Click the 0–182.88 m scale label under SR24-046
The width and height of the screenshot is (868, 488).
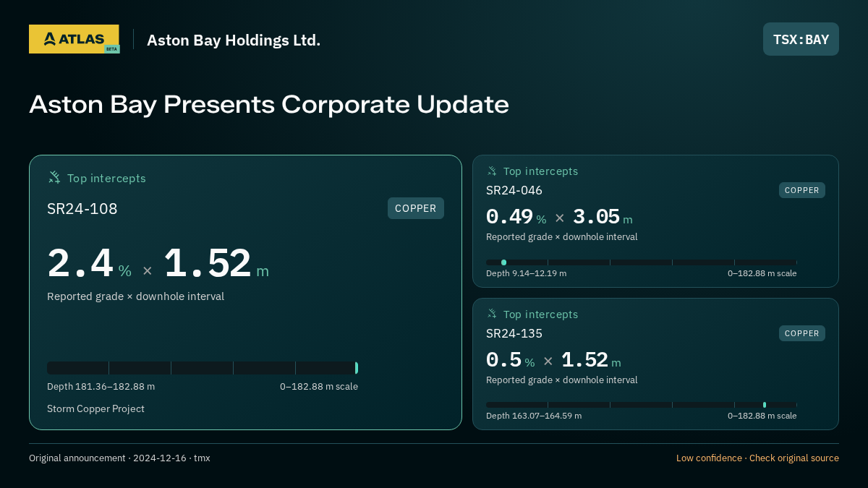click(762, 273)
